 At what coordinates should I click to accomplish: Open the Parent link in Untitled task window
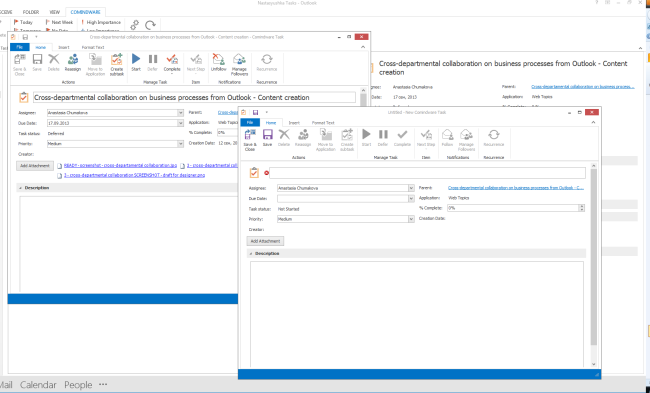click(x=516, y=188)
